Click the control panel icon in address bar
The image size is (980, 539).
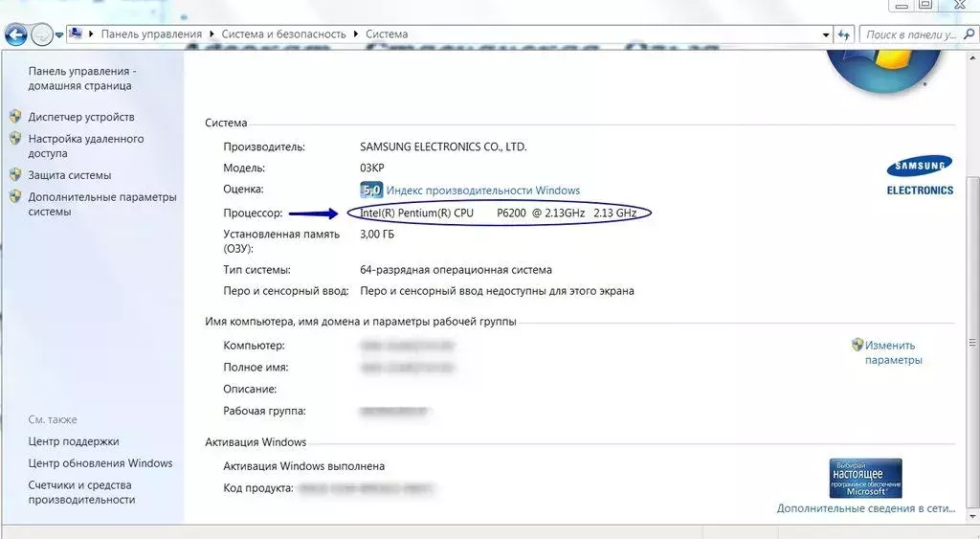click(x=76, y=34)
